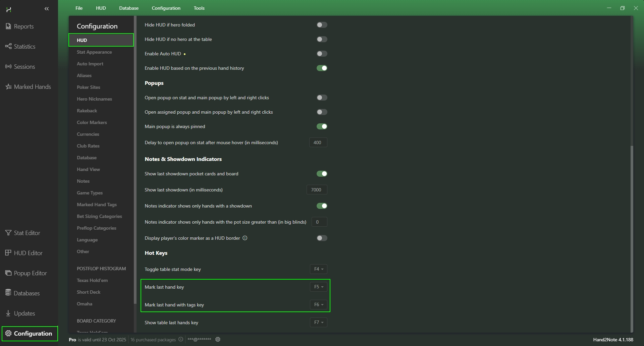
Task: Open the Popup Editor
Action: pos(30,273)
